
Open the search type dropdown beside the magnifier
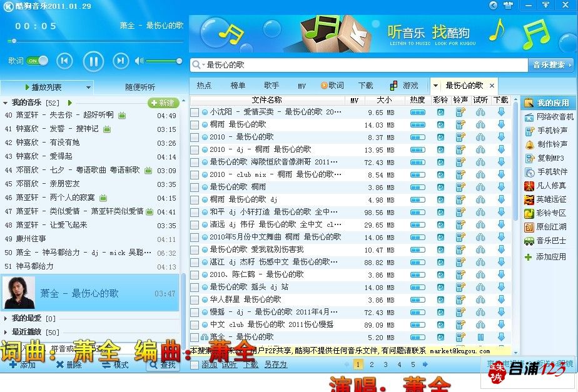(x=203, y=65)
